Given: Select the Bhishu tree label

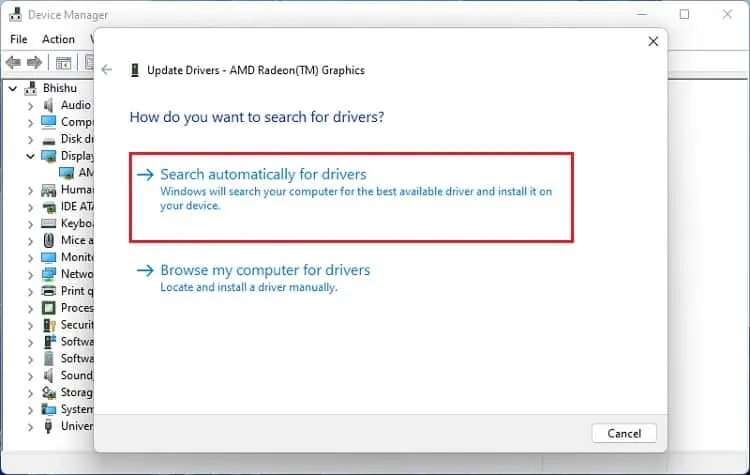Looking at the screenshot, I should [x=60, y=88].
